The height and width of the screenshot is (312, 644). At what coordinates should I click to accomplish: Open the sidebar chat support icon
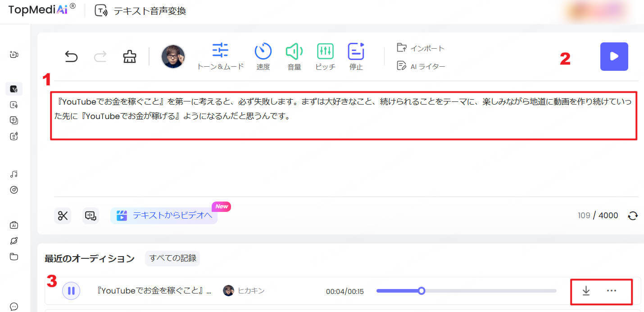click(14, 307)
